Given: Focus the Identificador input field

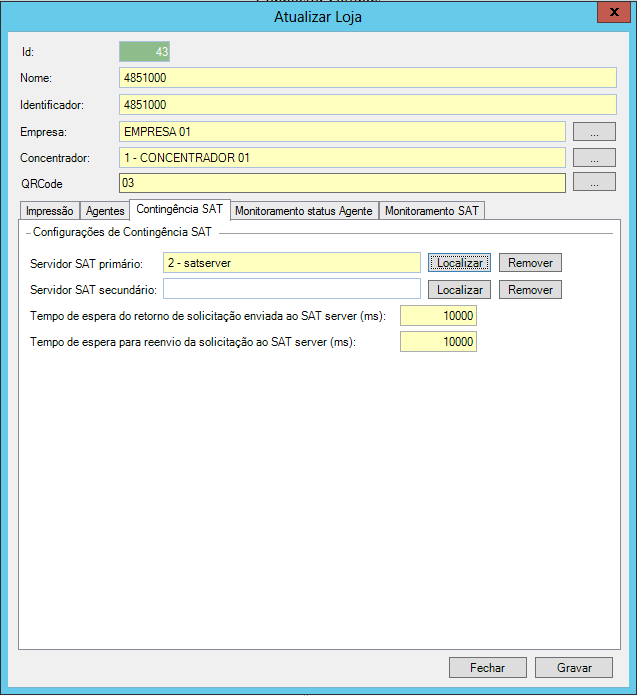Looking at the screenshot, I should pos(367,104).
